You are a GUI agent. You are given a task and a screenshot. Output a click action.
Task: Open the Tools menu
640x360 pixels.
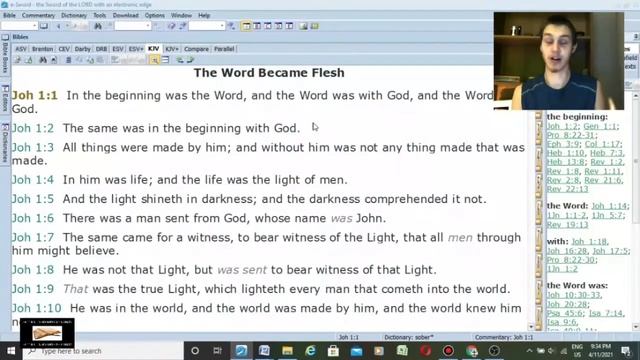click(x=100, y=16)
